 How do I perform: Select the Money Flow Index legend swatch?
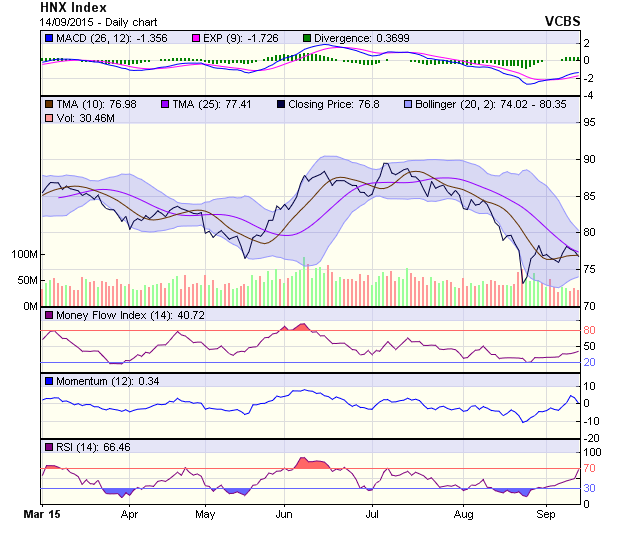tap(48, 316)
